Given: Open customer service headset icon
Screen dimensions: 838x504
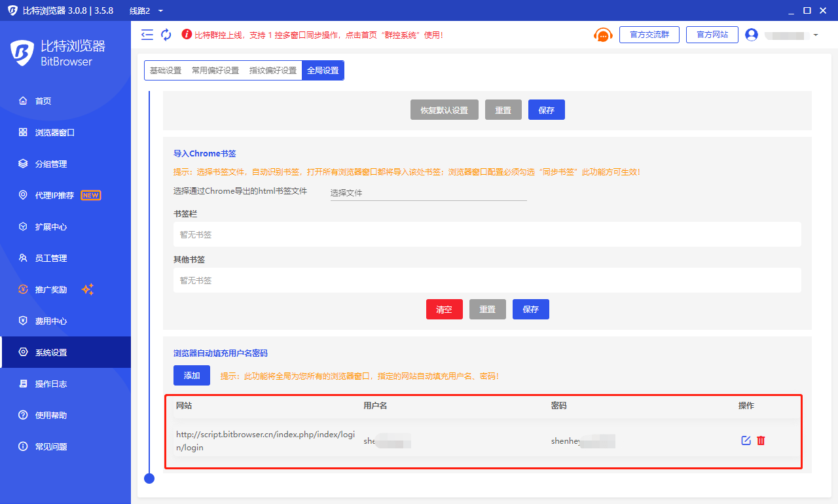Looking at the screenshot, I should tap(603, 35).
